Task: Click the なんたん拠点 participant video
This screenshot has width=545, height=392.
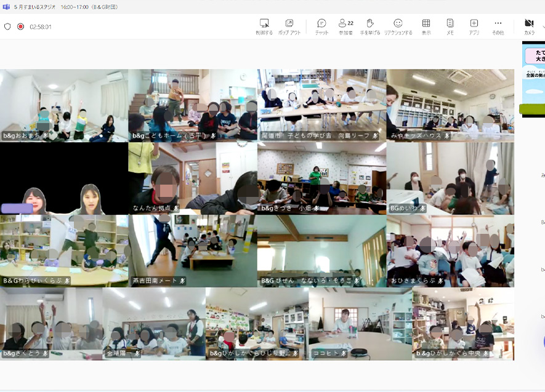Action: coord(193,178)
